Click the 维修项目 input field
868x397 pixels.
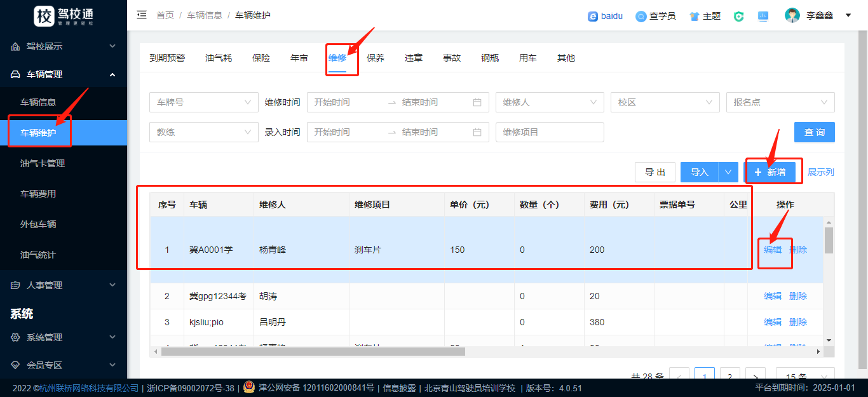550,132
